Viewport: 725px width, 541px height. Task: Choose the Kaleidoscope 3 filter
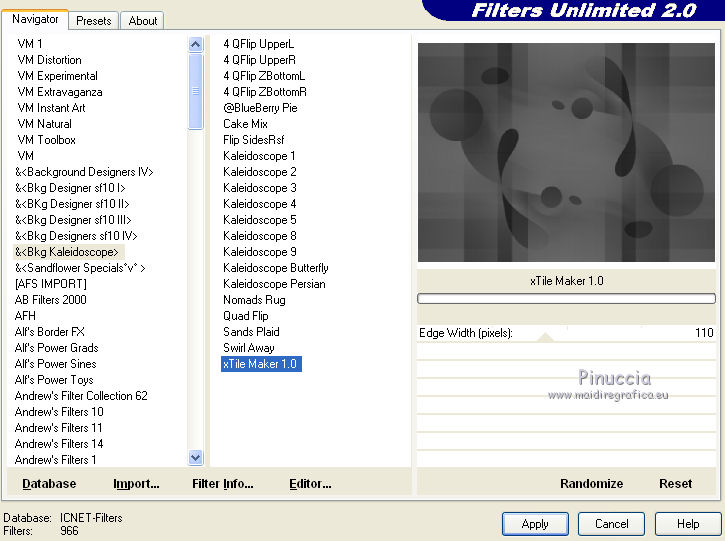click(259, 188)
